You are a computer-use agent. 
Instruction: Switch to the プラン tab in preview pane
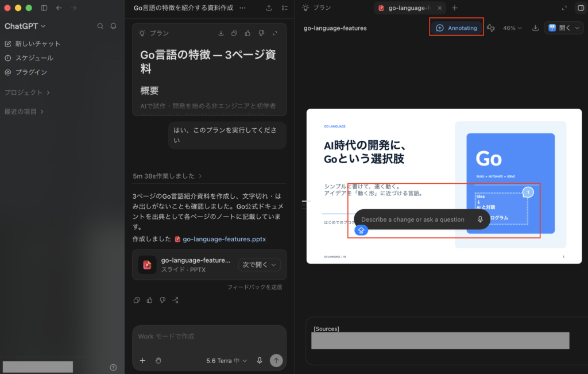click(x=317, y=8)
